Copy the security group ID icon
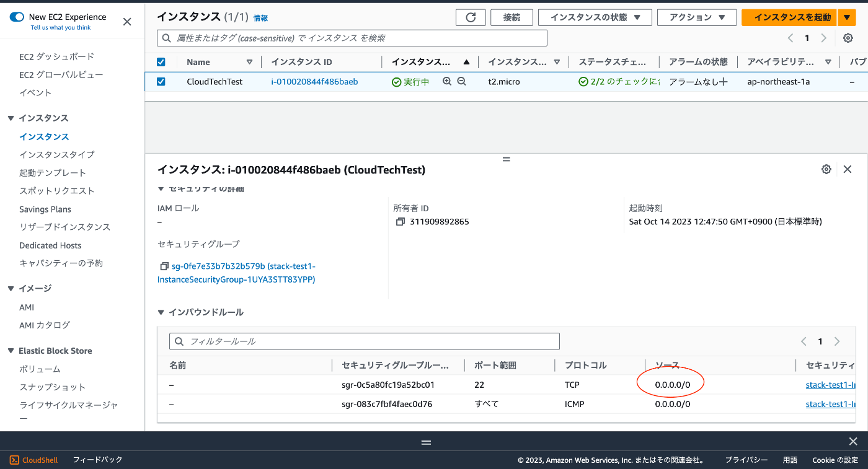The image size is (868, 469). [164, 266]
